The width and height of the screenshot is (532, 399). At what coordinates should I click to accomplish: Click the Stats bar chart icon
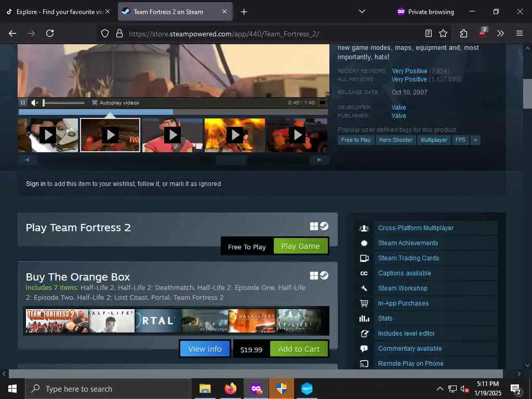[364, 318]
